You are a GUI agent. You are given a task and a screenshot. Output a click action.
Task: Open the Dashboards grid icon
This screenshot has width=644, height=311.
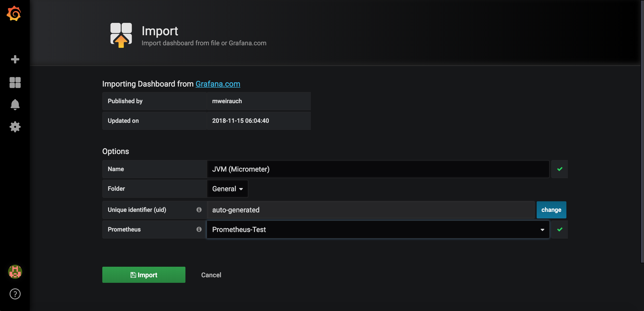tap(15, 83)
